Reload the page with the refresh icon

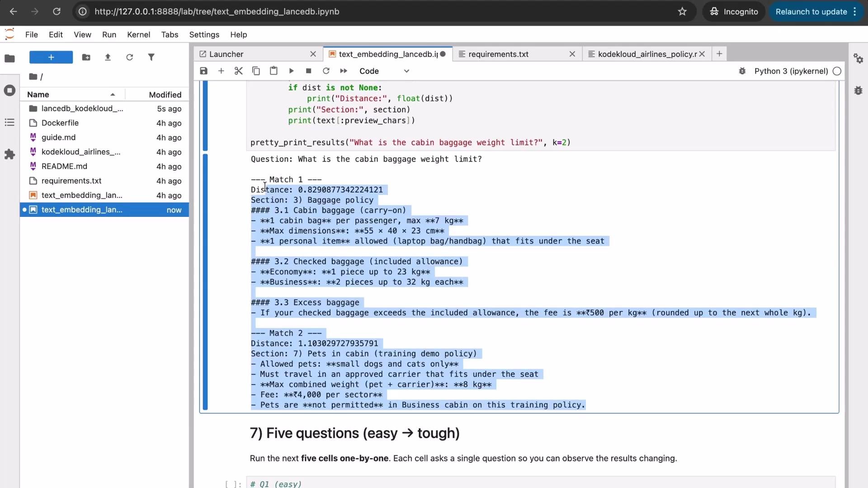coord(57,12)
